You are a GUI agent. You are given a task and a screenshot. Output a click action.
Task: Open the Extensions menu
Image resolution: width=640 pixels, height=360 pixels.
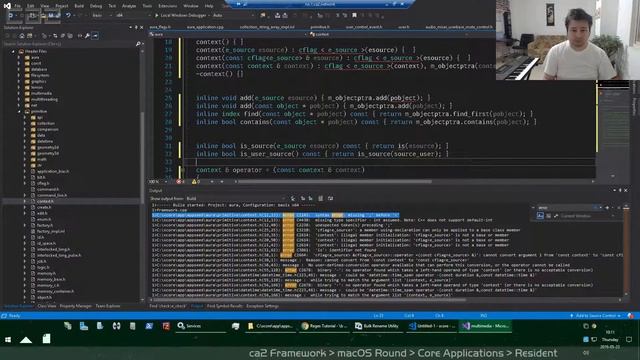pyautogui.click(x=167, y=6)
